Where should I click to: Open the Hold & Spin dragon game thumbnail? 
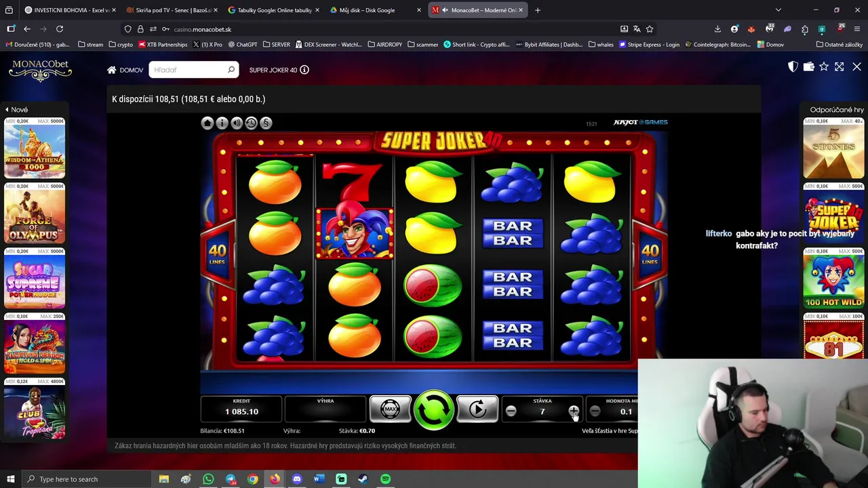click(35, 343)
